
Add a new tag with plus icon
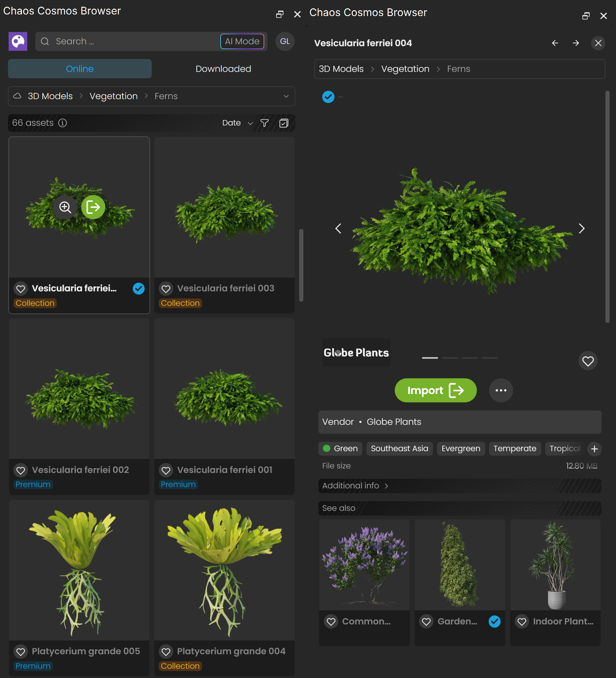point(594,449)
